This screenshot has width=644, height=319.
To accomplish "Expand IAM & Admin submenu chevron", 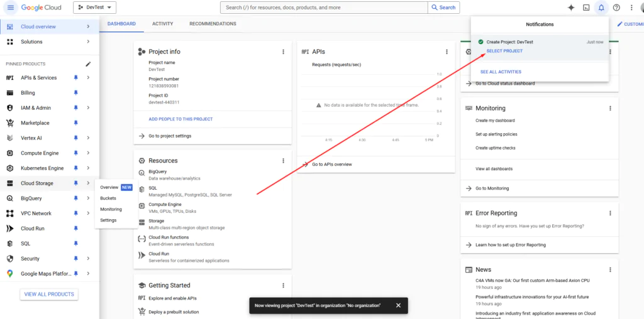I will (88, 108).
